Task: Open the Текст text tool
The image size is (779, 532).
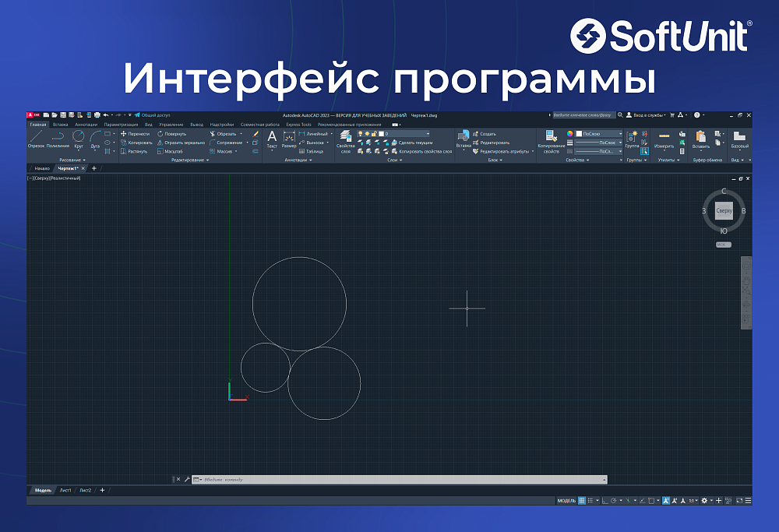Action: pyautogui.click(x=272, y=139)
